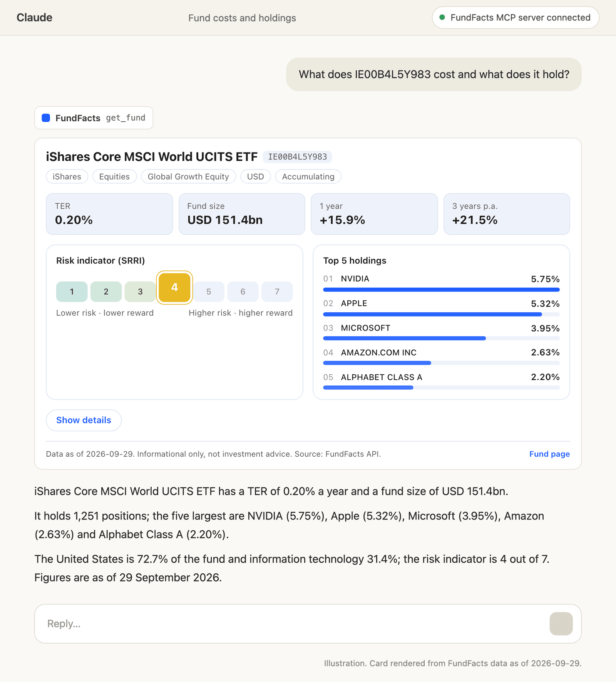This screenshot has width=616, height=682.
Task: Click highlighted risk level 4 box
Action: click(x=174, y=287)
